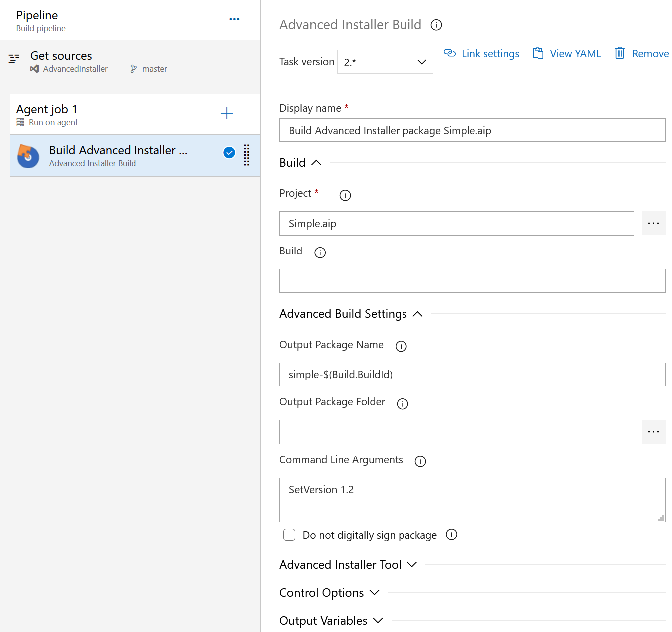Show info for Do not digitally sign
Viewport: 672px width, 632px height.
(x=452, y=534)
